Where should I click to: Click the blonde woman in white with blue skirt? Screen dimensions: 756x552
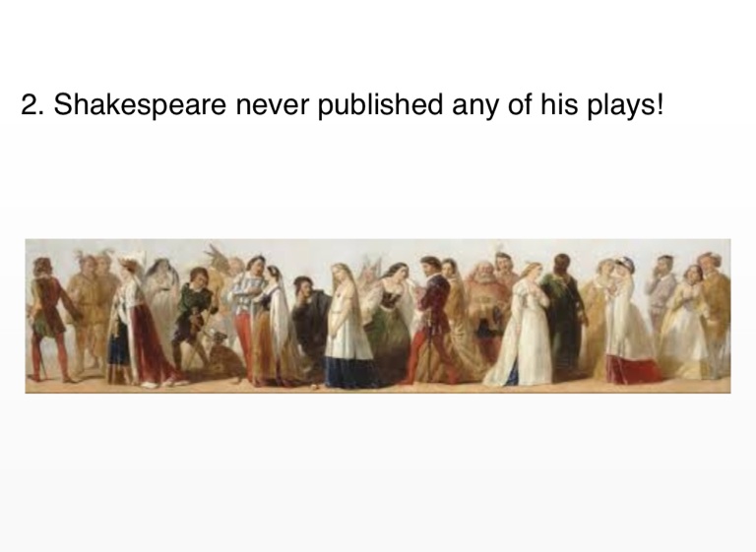tap(347, 326)
